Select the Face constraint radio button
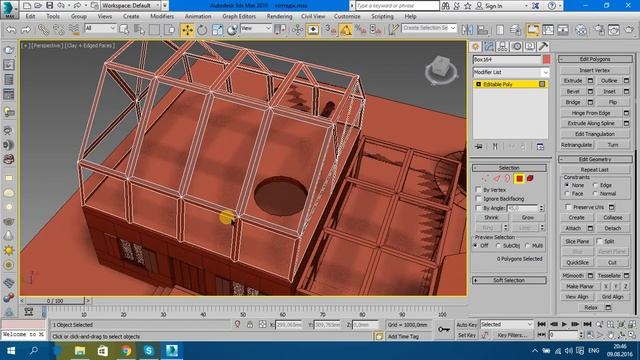This screenshot has height=360, width=640. [x=567, y=193]
